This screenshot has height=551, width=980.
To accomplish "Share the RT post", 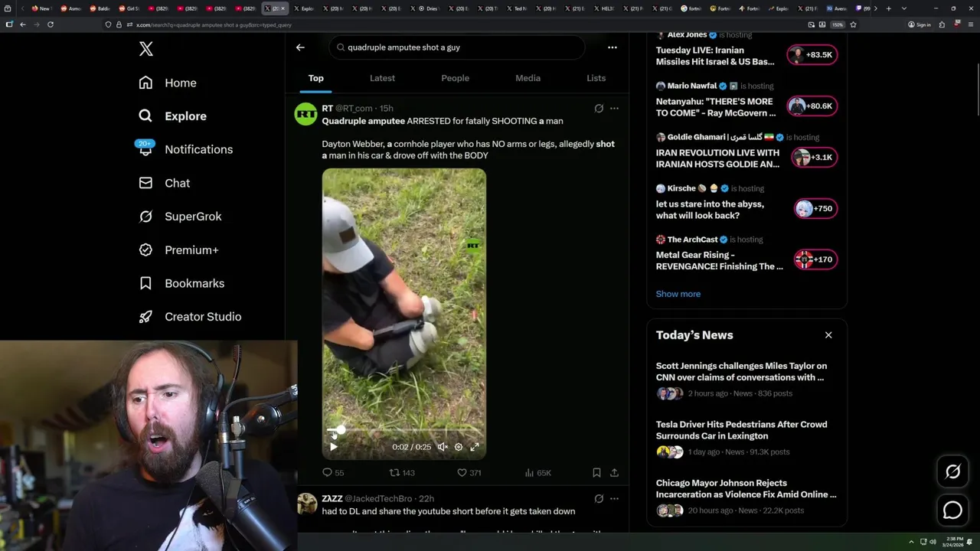I will coord(614,473).
